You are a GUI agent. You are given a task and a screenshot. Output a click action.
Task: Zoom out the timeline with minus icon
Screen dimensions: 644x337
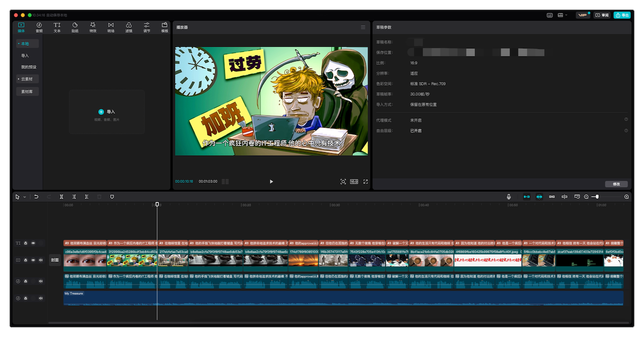click(x=586, y=196)
